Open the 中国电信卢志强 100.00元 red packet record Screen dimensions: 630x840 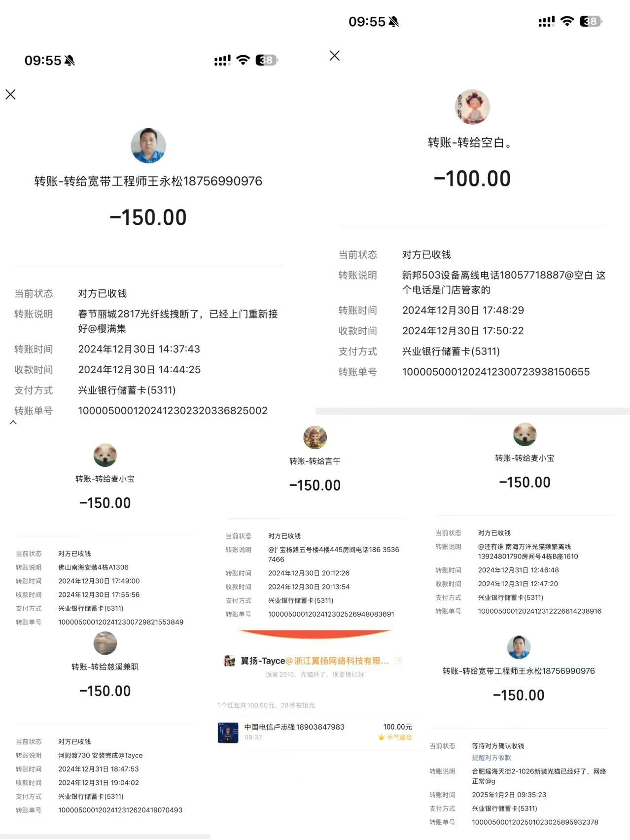click(315, 732)
